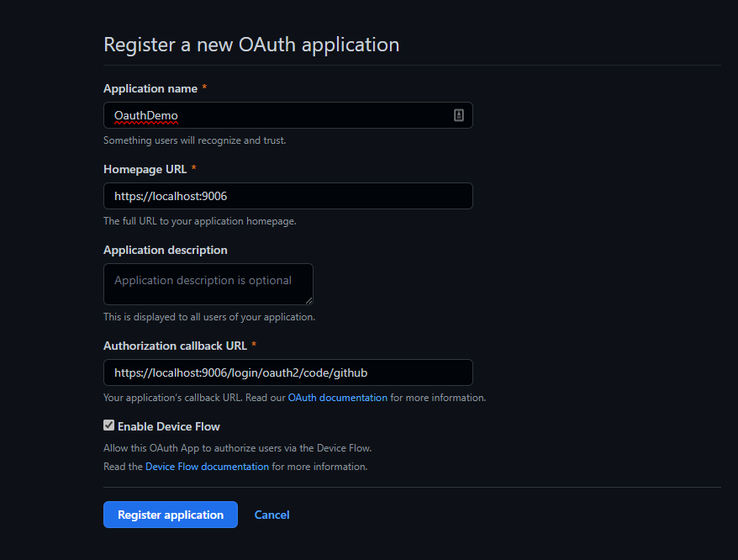738x560 pixels.
Task: Grab the description textarea resize handle
Action: tap(308, 300)
